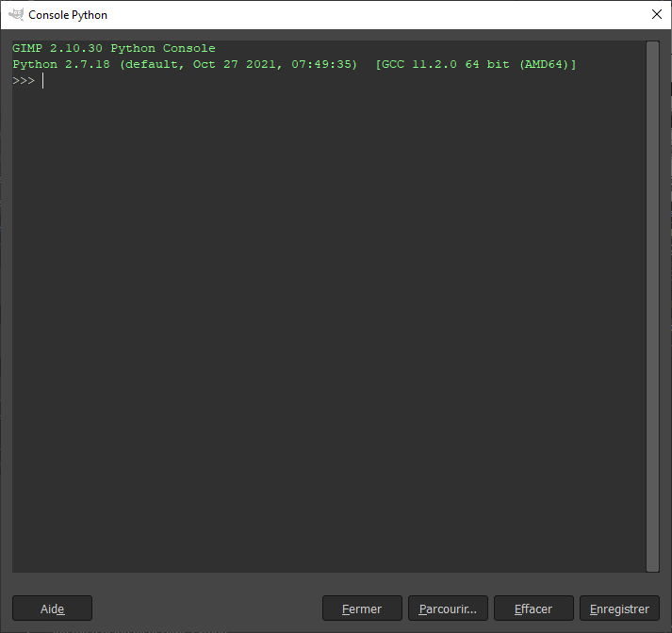The image size is (672, 633).
Task: Click the console vertical scrollbar
Action: click(652, 306)
